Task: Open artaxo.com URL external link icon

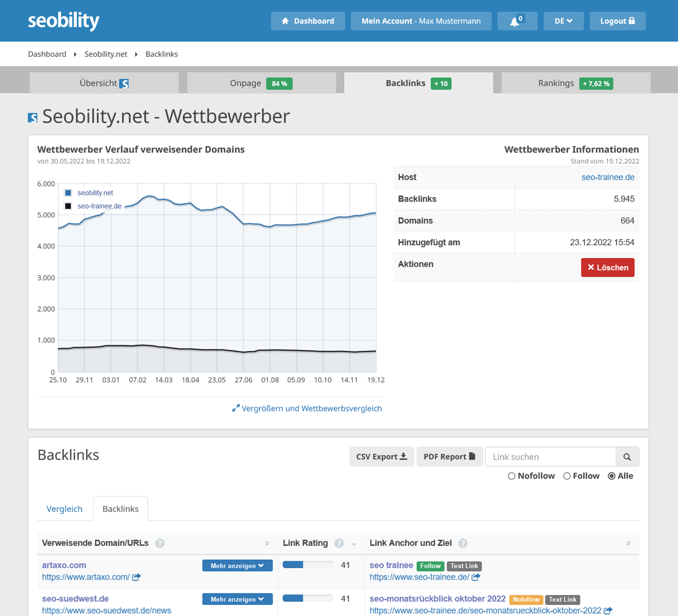Action: tap(136, 577)
